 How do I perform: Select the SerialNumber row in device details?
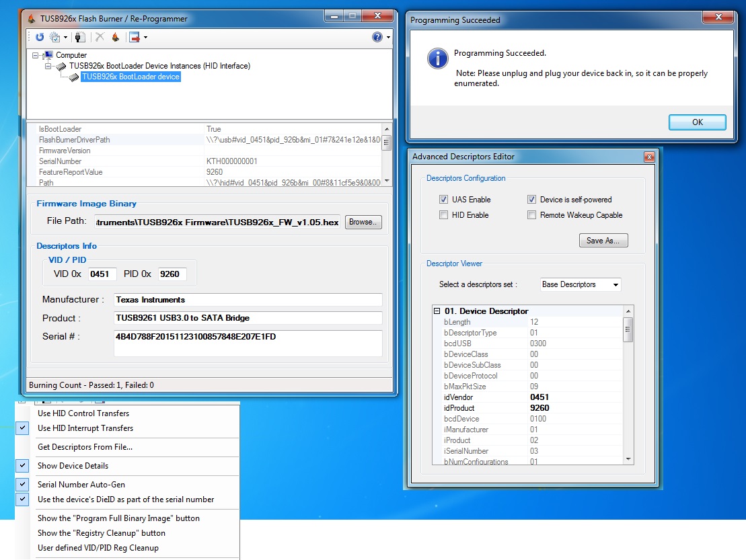[204, 161]
